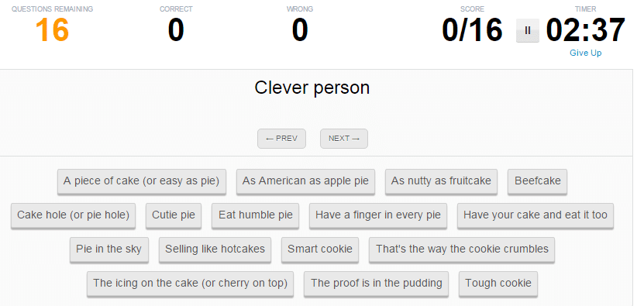Go to previous question with PREV

[282, 139]
